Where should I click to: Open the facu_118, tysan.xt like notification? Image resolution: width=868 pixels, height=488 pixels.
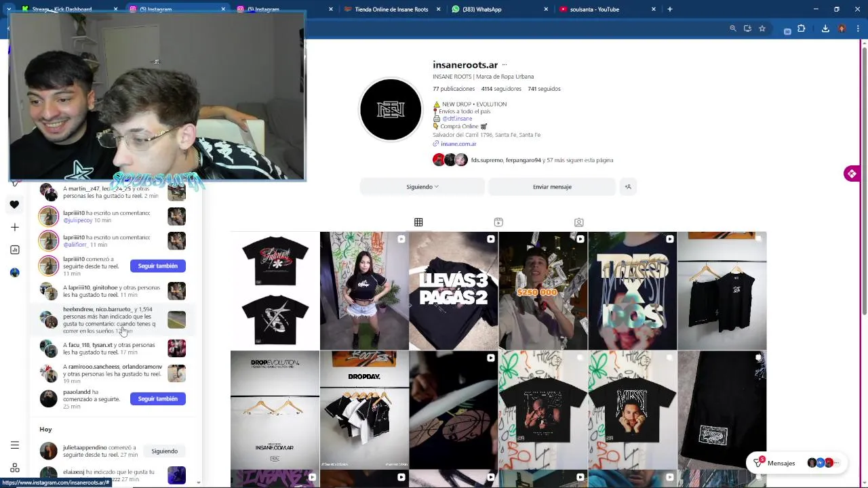coord(113,348)
